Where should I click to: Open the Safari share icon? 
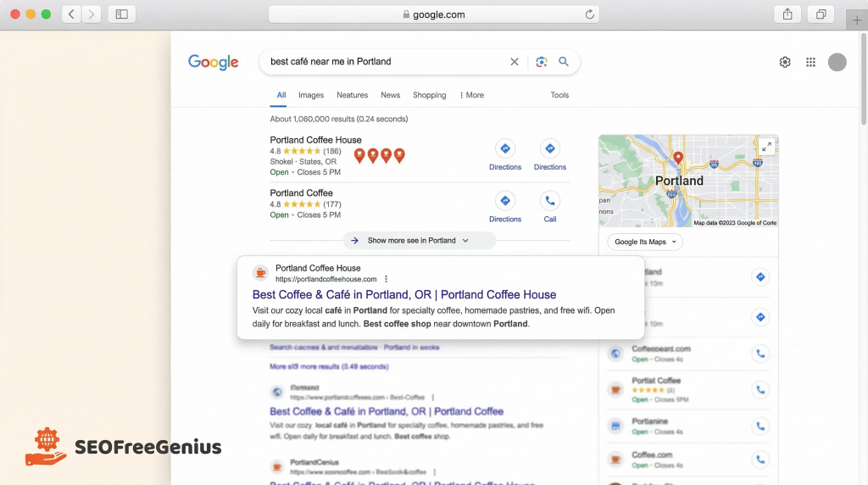787,14
